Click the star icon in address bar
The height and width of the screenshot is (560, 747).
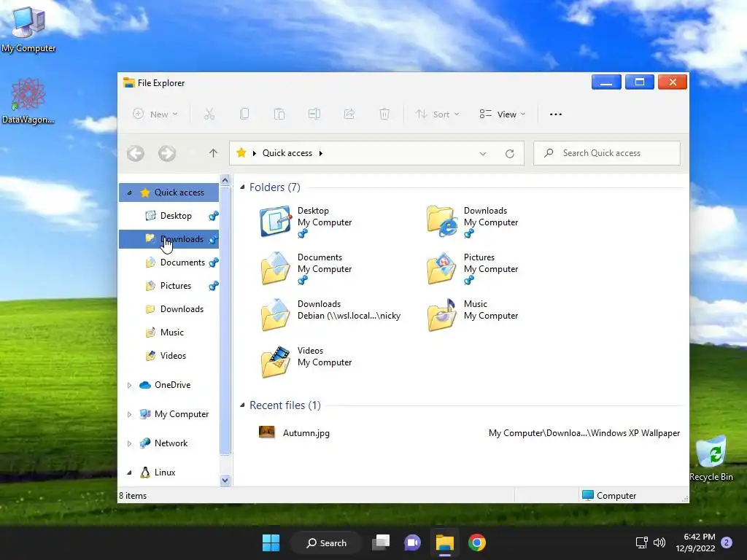point(241,153)
